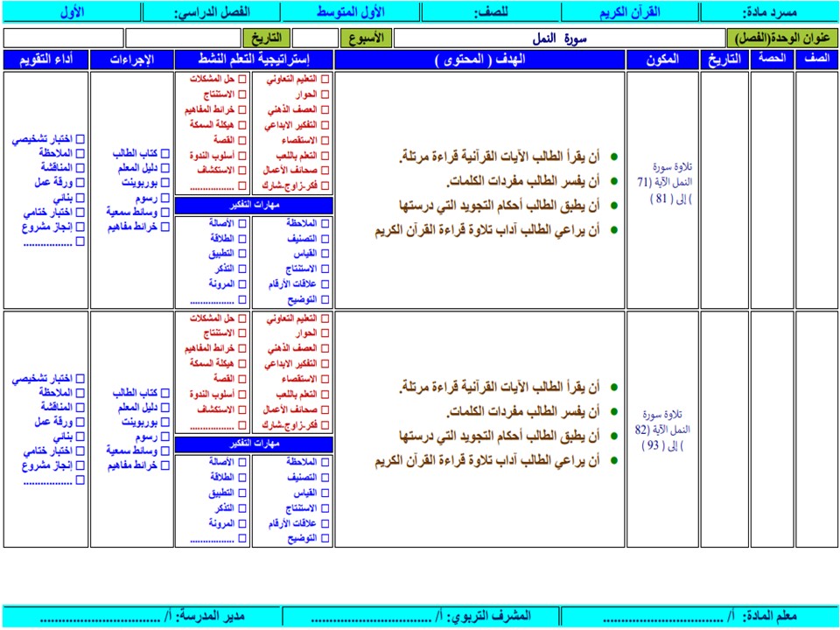Tick الملاحظة under مهارات التفكير
Image resolution: width=840 pixels, height=630 pixels.
[325, 224]
